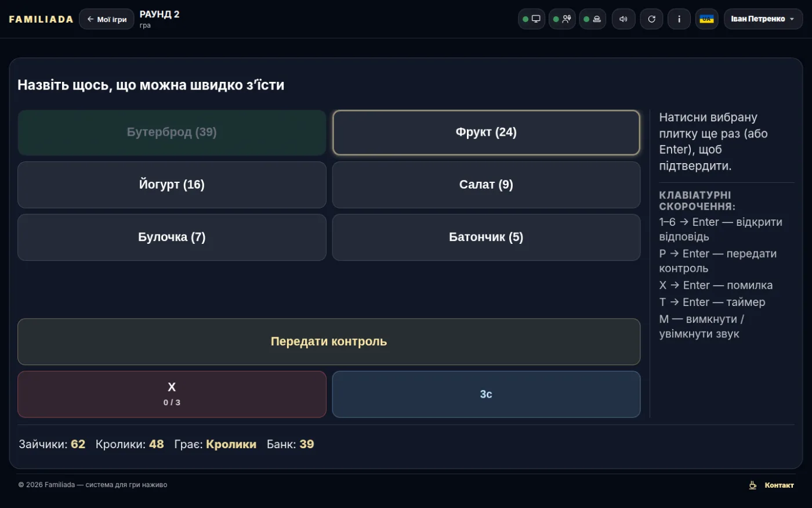Click the Зайчики score 62
Screen dimensions: 812x508
pos(78,444)
